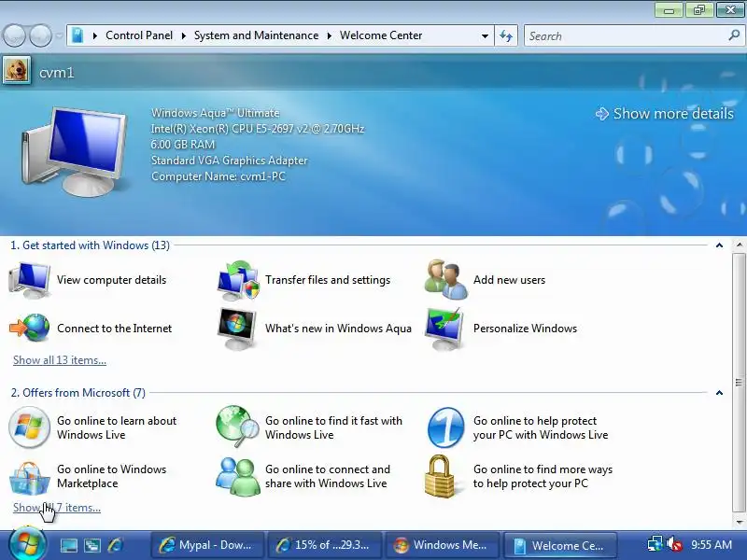The width and height of the screenshot is (747, 560).
Task: Click the section heading 1. Get started with Windows (13)
Action: (90, 245)
